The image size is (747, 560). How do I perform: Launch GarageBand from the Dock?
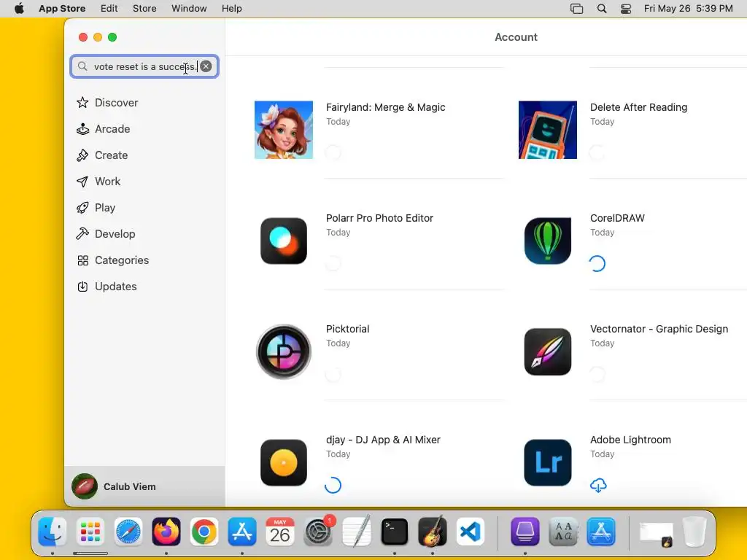coord(432,532)
